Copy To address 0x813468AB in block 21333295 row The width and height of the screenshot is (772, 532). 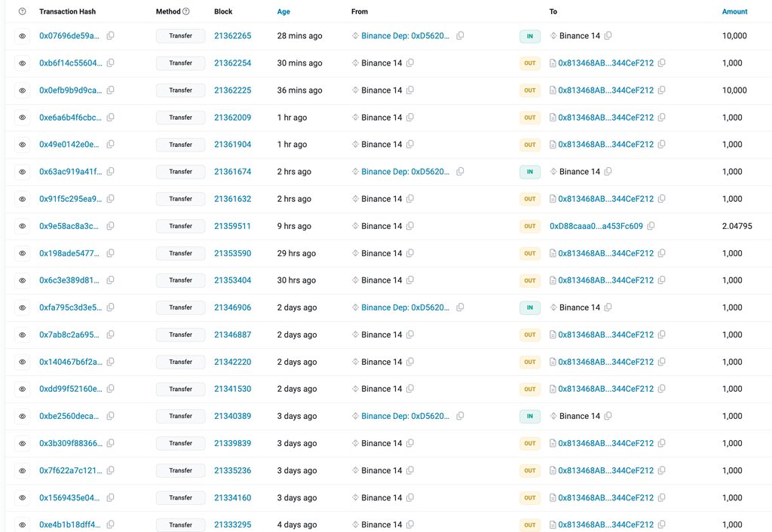[661, 524]
